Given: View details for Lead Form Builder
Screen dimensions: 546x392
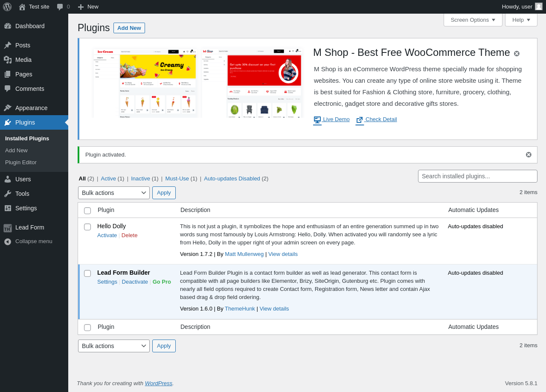Looking at the screenshot, I should point(274,309).
